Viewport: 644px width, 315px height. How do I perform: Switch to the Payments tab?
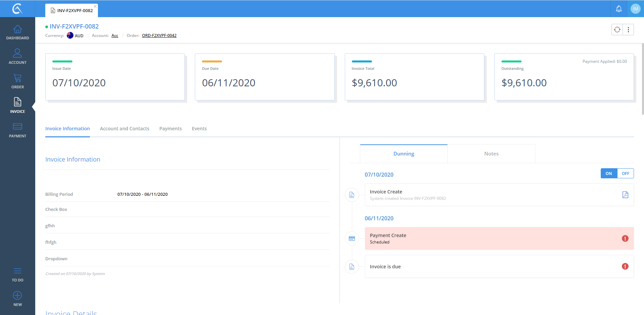(170, 129)
